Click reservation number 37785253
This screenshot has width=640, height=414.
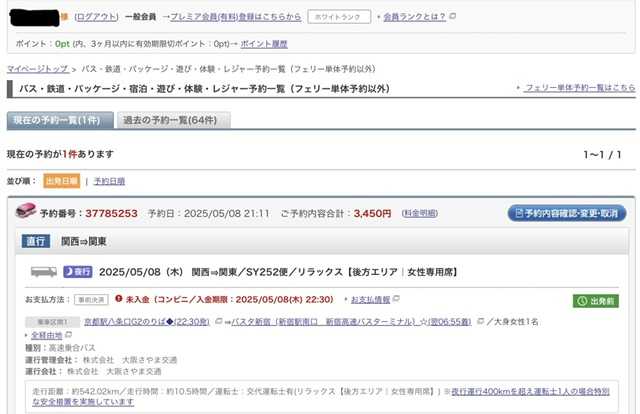111,213
